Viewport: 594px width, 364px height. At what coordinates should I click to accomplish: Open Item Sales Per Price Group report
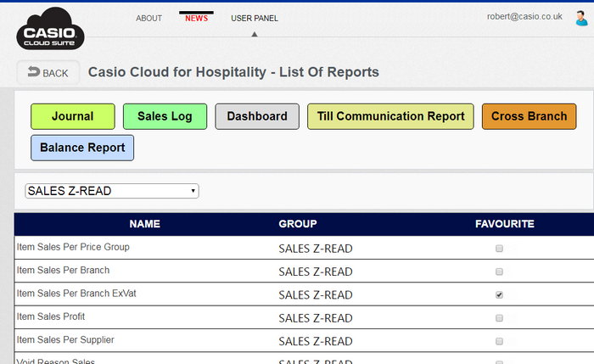(73, 247)
